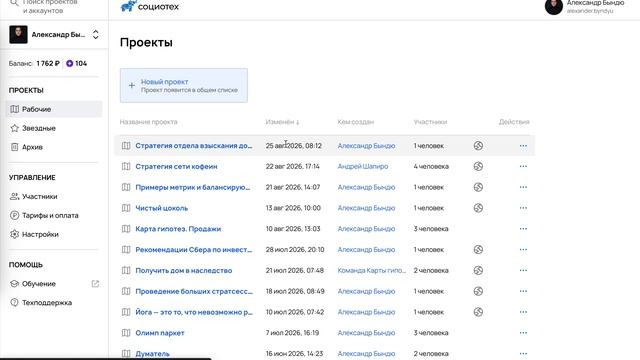Click globe icon for Получить дом в наследство
The width and height of the screenshot is (640, 360).
pyautogui.click(x=478, y=271)
